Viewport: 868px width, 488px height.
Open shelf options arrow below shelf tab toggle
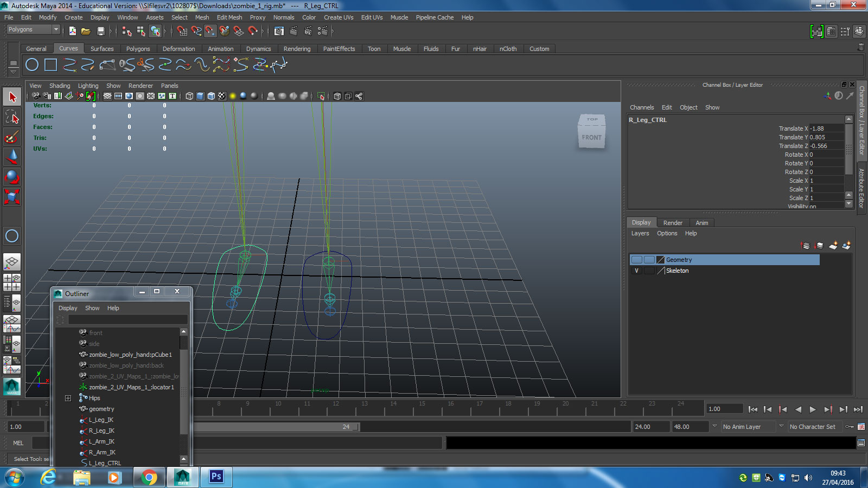(14, 72)
